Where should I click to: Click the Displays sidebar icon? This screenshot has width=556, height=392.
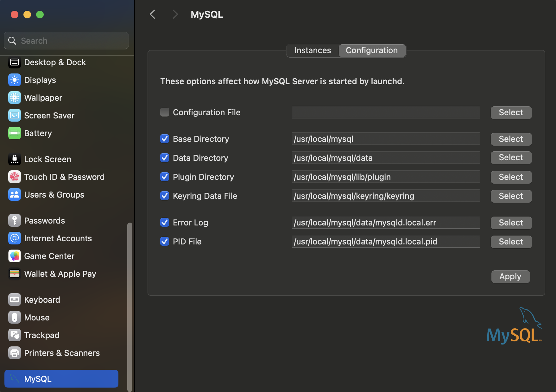pyautogui.click(x=15, y=80)
